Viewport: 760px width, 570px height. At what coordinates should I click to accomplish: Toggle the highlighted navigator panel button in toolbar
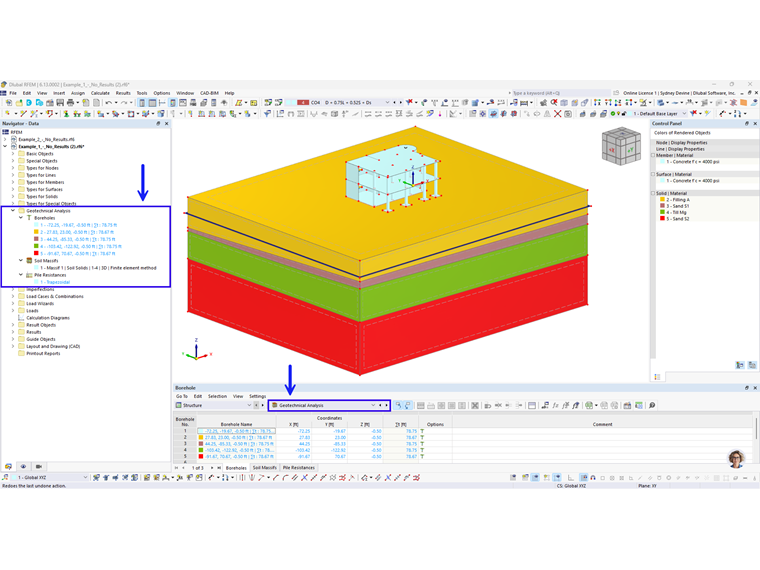pos(142,103)
